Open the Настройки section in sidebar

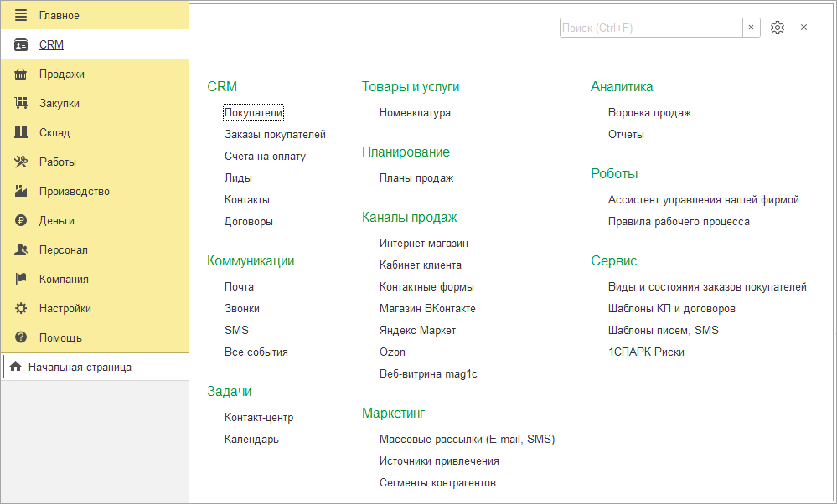pos(65,309)
